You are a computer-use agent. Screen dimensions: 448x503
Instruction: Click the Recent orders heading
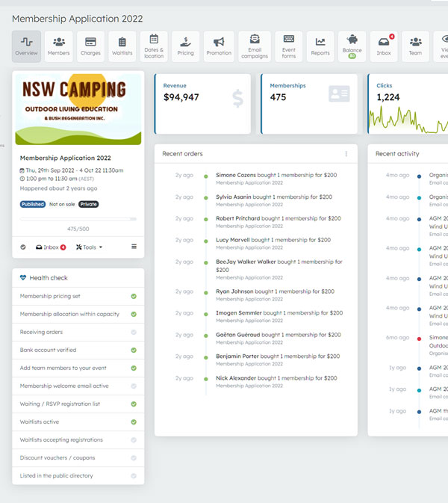pos(182,154)
